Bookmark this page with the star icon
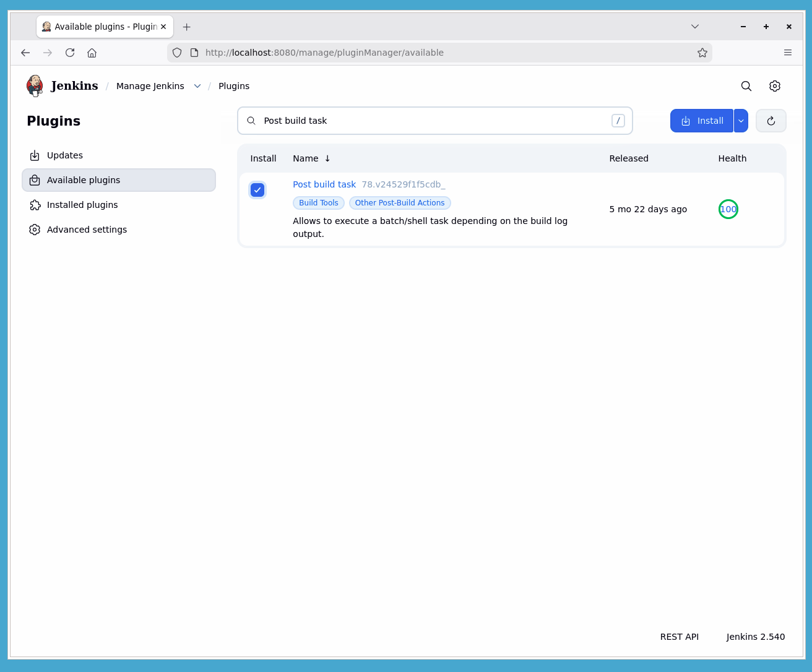This screenshot has height=672, width=812. click(x=702, y=53)
